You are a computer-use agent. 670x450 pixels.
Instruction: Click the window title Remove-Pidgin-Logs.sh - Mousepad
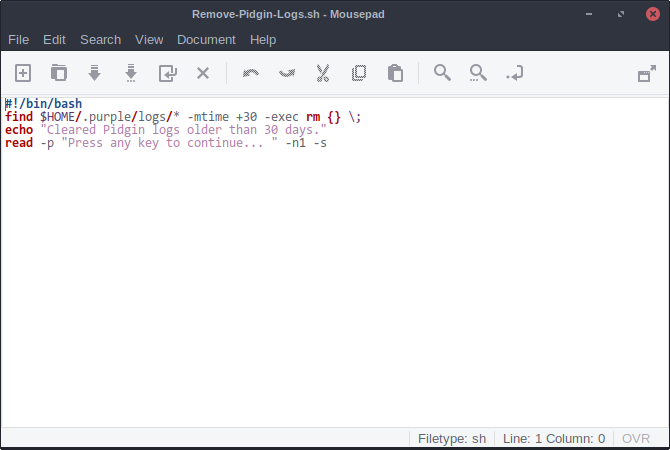288,14
